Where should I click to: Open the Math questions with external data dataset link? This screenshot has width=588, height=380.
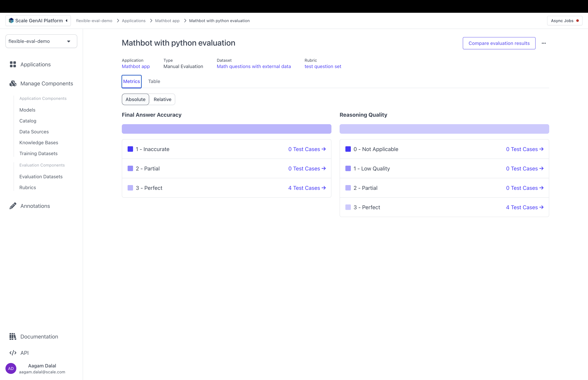click(254, 66)
